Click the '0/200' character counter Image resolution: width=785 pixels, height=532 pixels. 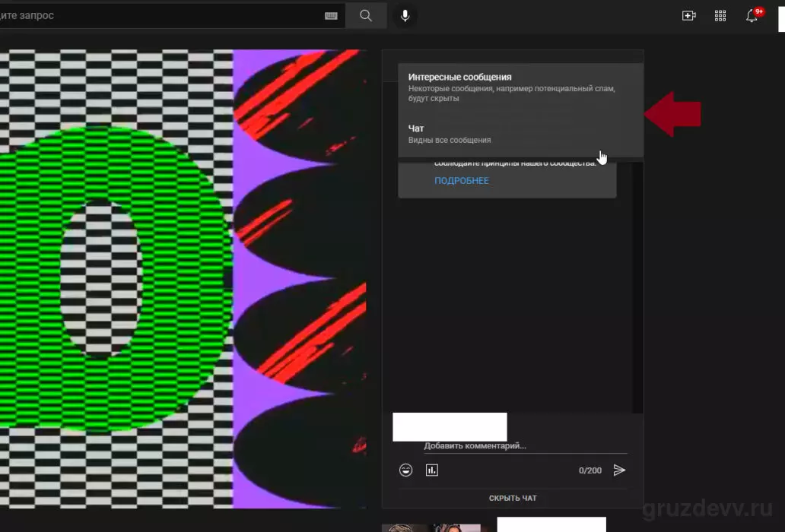point(590,470)
